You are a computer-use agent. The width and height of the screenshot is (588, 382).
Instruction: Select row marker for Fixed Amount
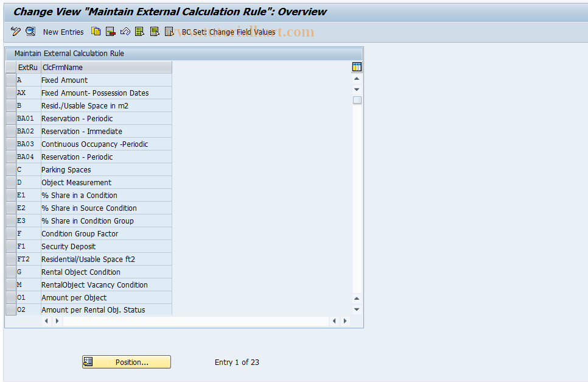coord(11,80)
